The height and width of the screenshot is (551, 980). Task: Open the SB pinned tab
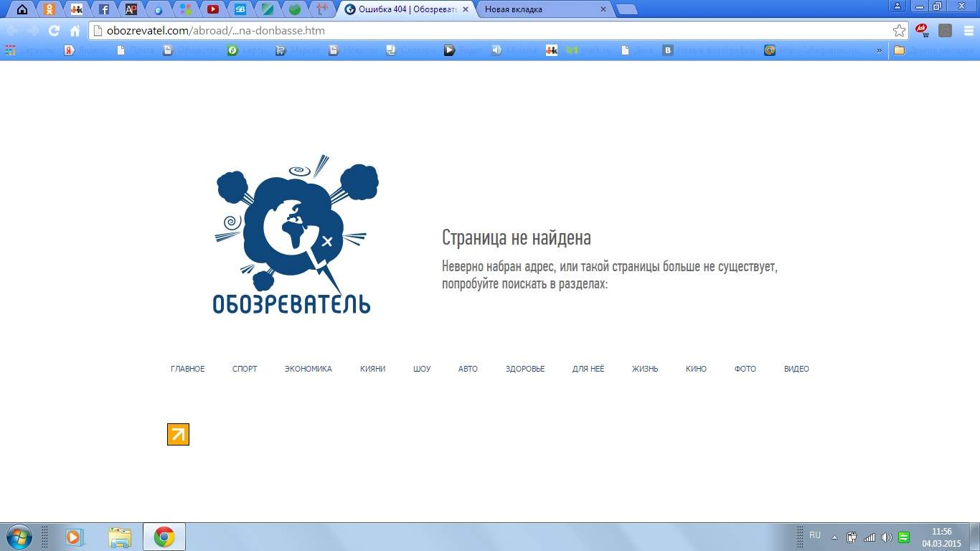tap(240, 9)
